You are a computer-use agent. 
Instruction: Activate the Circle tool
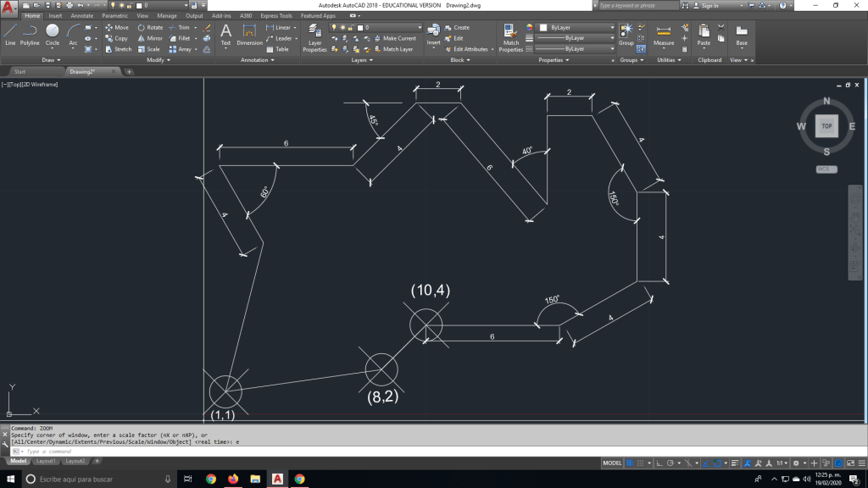point(53,34)
